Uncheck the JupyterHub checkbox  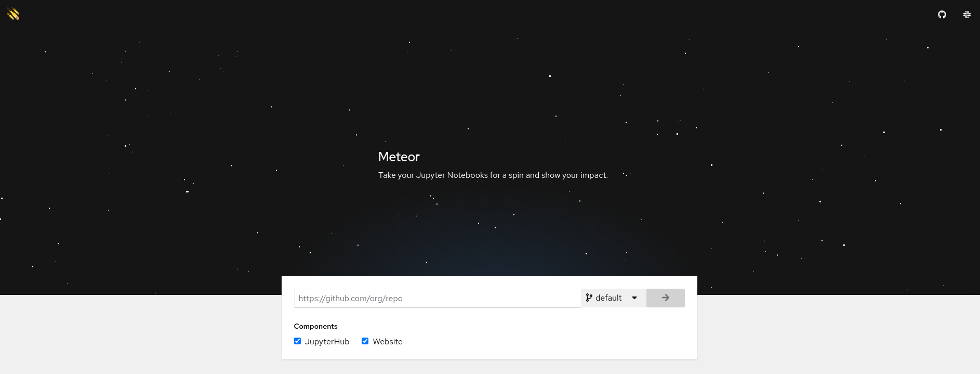click(297, 341)
